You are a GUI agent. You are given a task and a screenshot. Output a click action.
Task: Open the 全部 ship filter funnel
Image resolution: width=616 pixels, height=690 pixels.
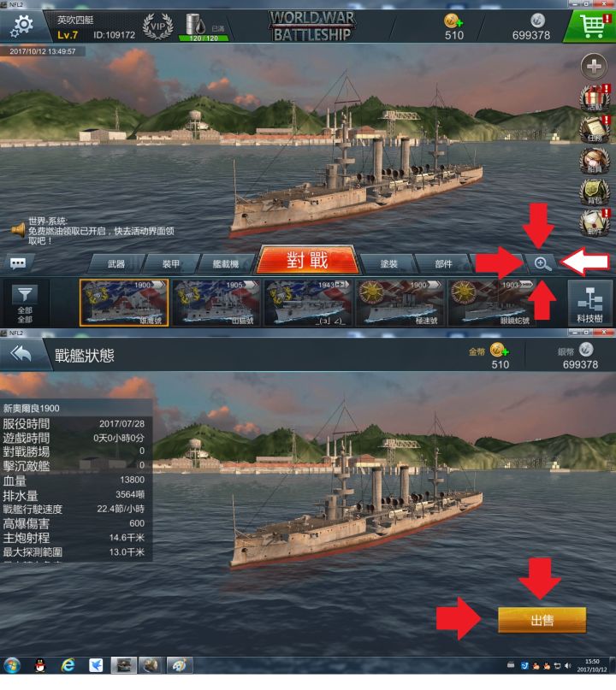coord(25,303)
